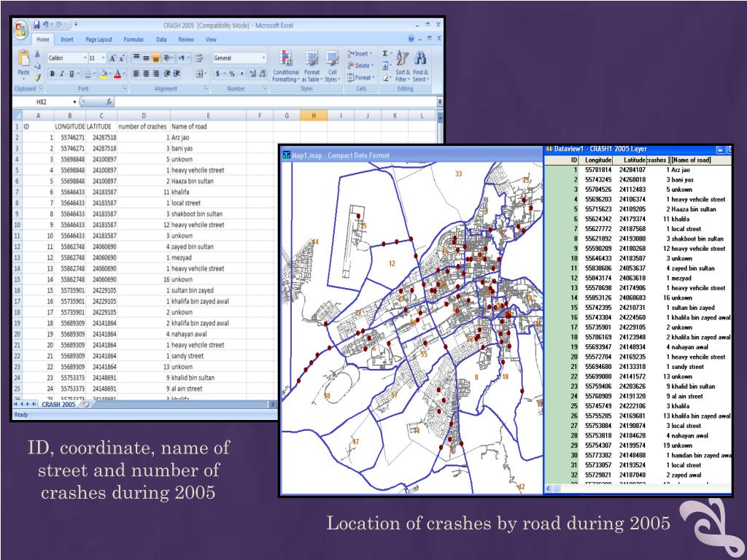Center text horizontally in Alignment group
The width and height of the screenshot is (747, 560).
pos(146,74)
